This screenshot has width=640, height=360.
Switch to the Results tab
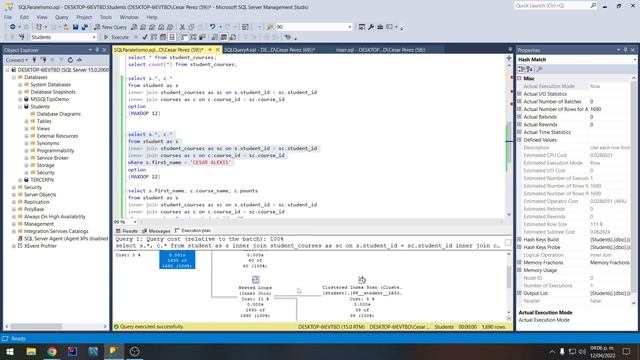pos(127,231)
